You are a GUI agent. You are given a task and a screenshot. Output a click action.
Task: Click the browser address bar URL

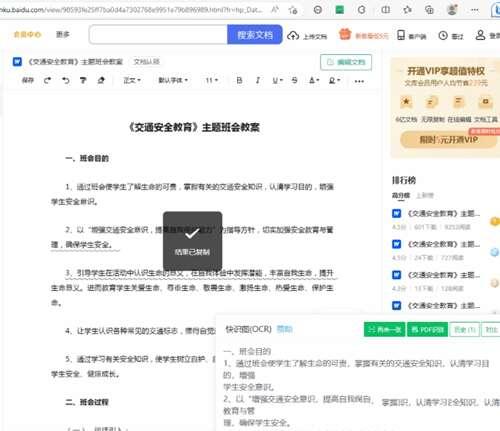[x=132, y=10]
